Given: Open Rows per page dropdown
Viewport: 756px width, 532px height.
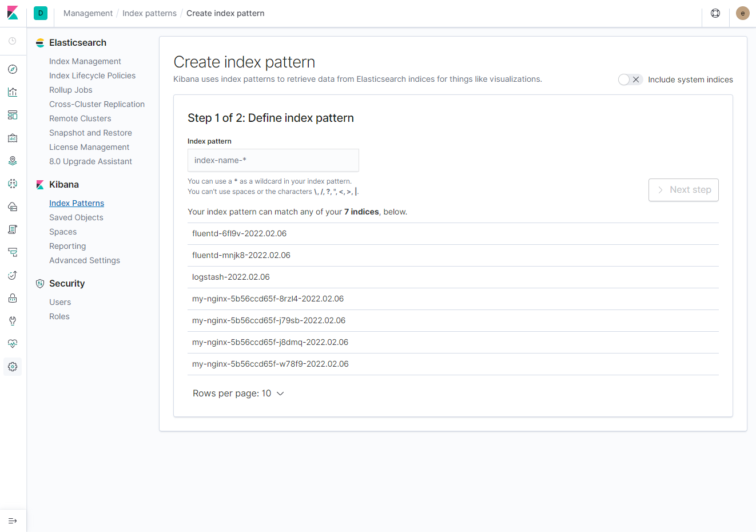Looking at the screenshot, I should coord(238,394).
